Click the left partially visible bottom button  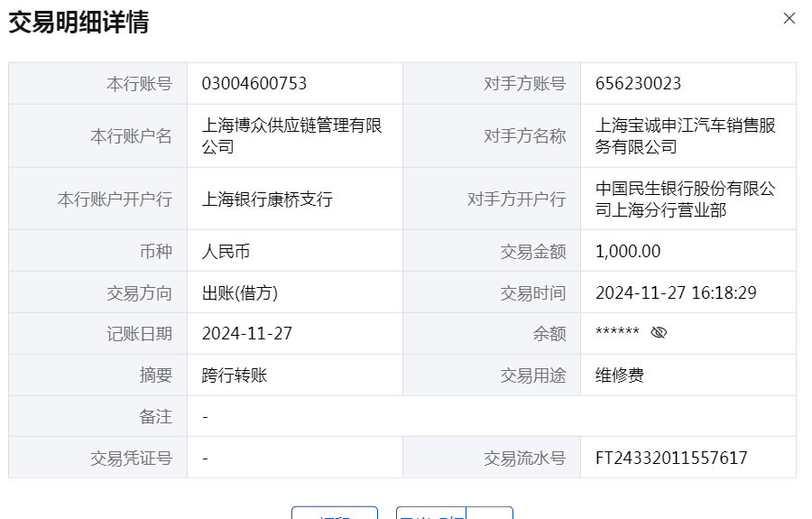[x=334, y=513]
